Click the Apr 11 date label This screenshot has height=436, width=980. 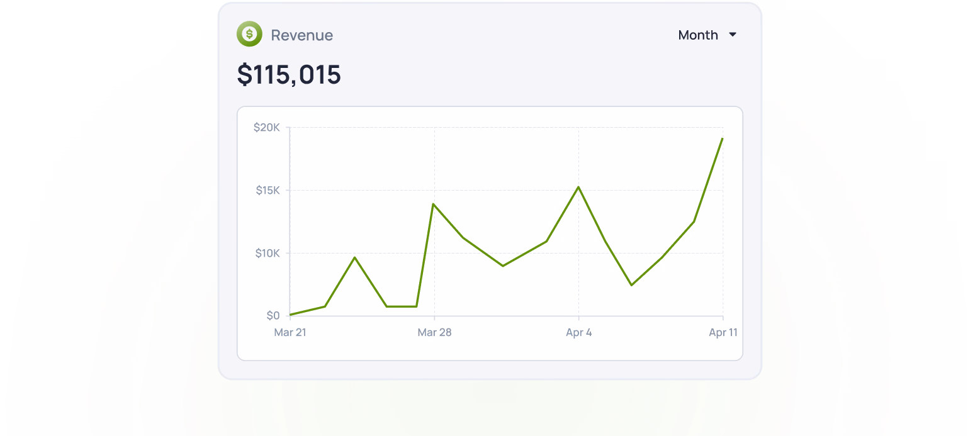[723, 332]
